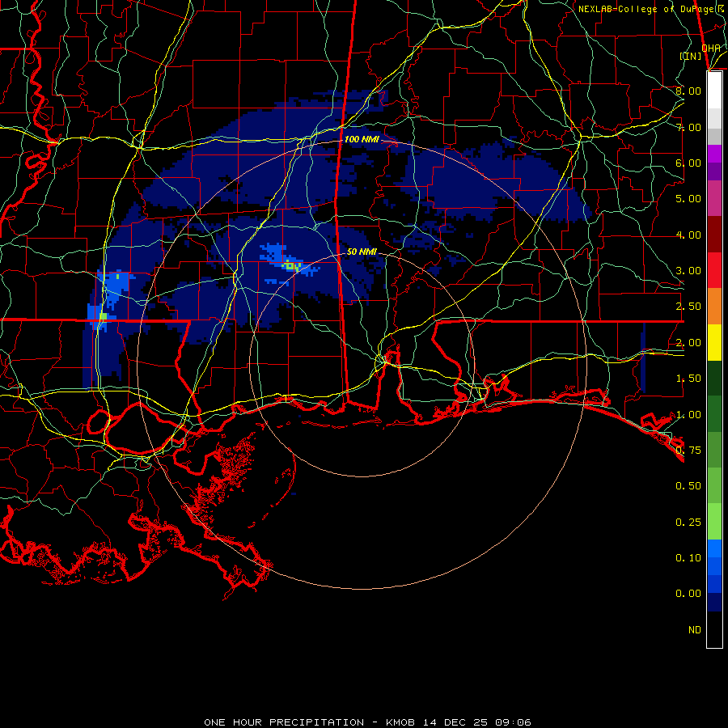Pick the navy swatch below 0.00

714,603
